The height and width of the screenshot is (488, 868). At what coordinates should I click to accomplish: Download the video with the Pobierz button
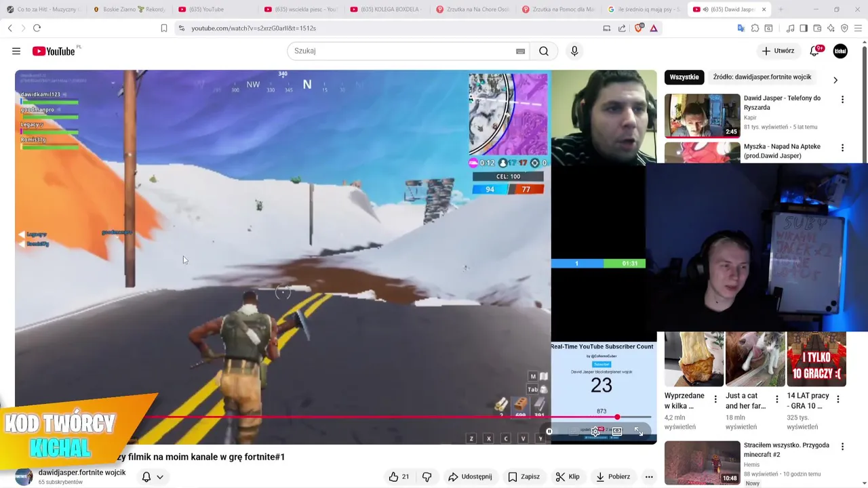[x=612, y=476]
